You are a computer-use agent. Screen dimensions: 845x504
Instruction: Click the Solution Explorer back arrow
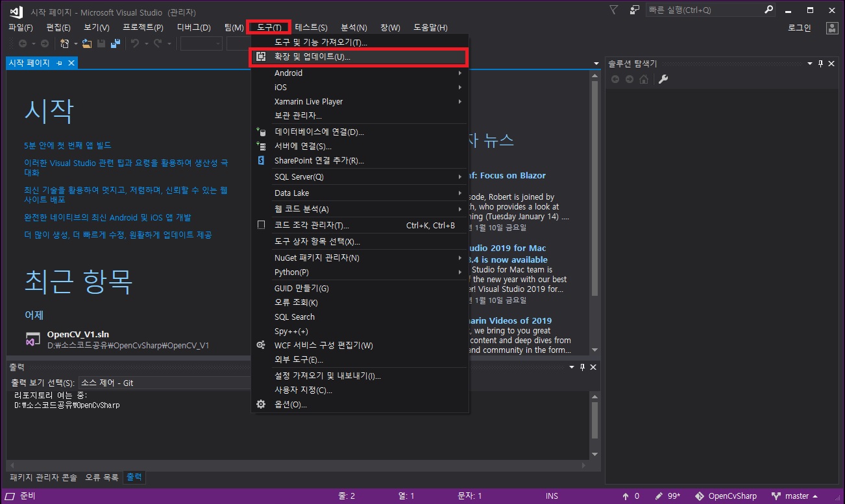(x=615, y=79)
